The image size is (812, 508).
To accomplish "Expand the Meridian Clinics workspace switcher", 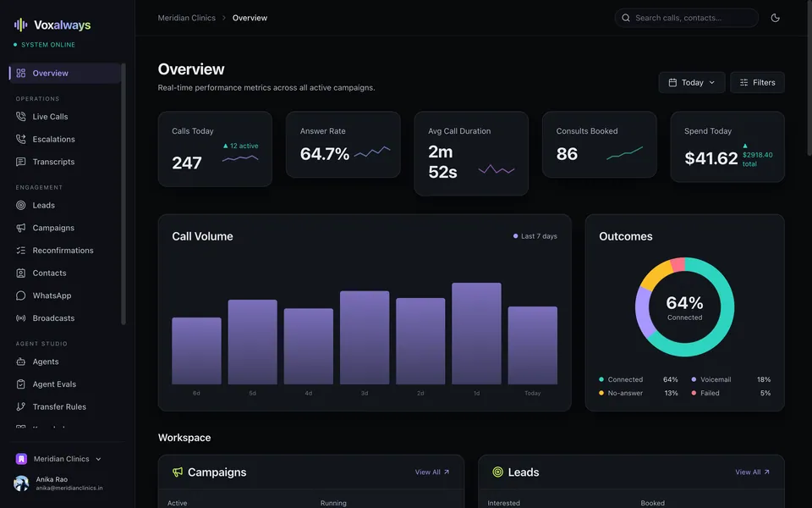I will coord(58,459).
